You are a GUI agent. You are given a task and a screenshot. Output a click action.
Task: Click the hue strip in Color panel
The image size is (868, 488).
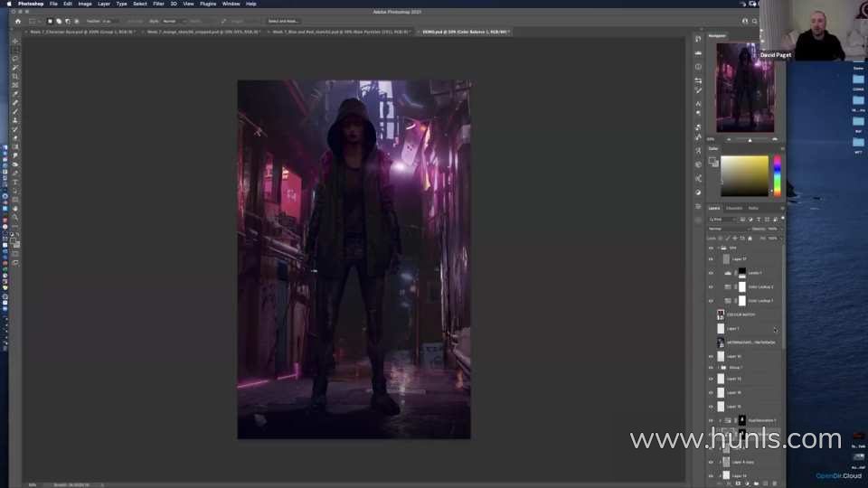(x=778, y=176)
